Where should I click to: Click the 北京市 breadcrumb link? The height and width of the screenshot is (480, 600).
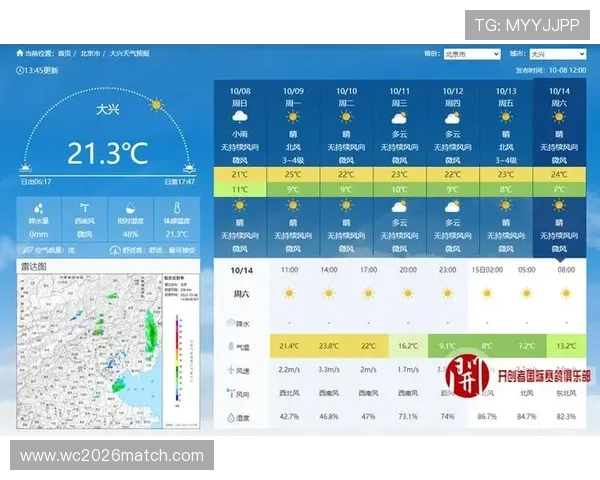click(x=89, y=53)
